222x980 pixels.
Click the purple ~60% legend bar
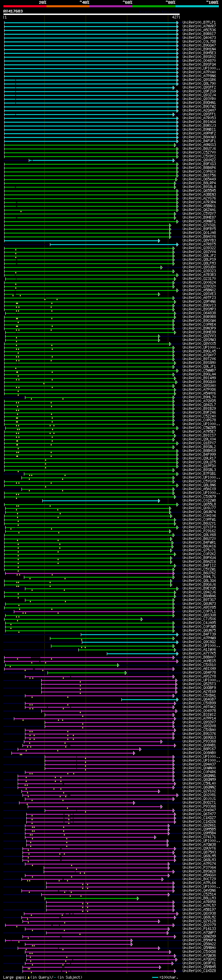(x=111, y=6)
